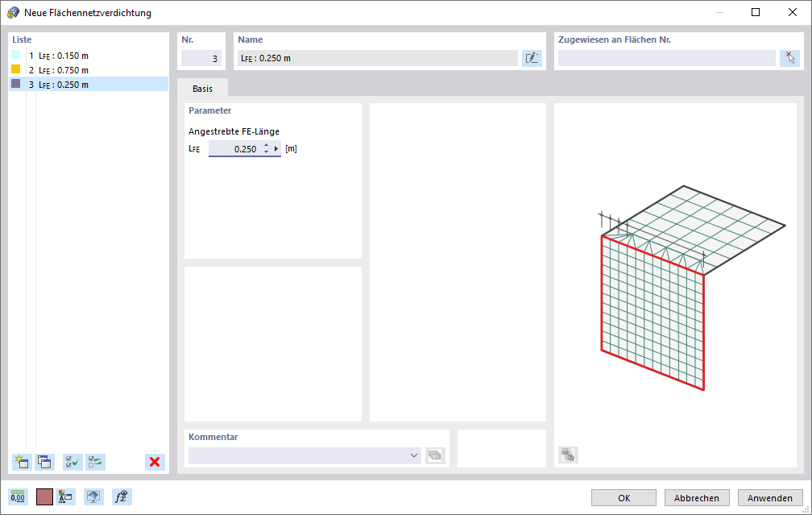The image size is (812, 515).
Task: Click the copy list item icon
Action: (44, 462)
